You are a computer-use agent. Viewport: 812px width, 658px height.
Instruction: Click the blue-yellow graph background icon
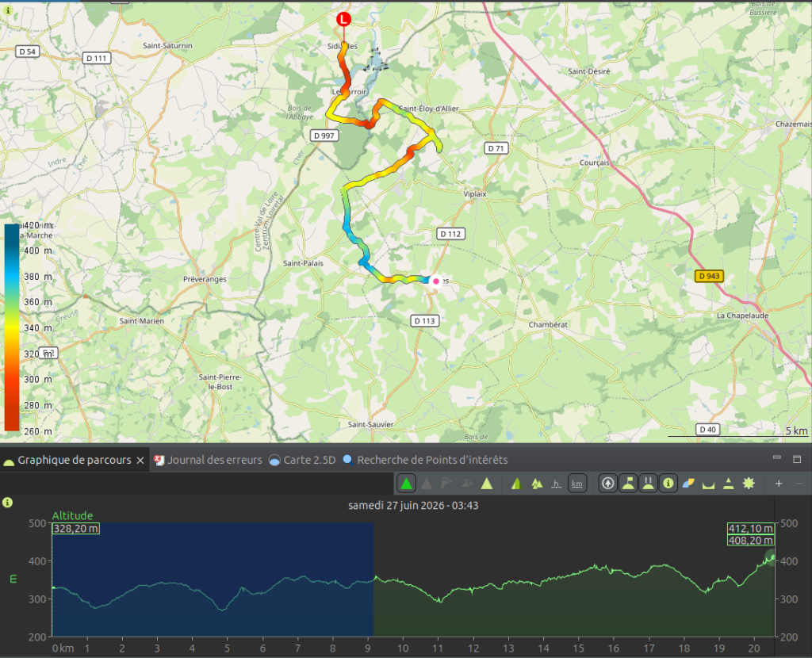688,484
